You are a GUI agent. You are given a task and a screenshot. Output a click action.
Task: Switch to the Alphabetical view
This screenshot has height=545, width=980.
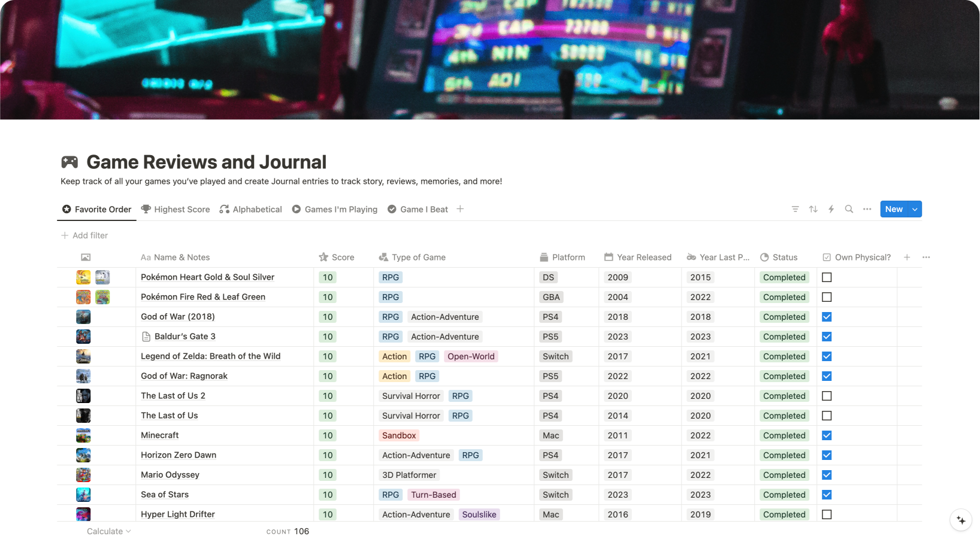coord(250,209)
